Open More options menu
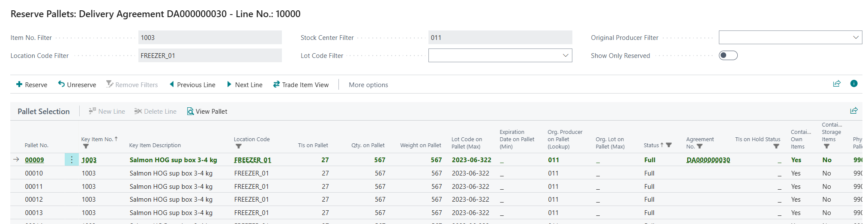This screenshot has height=224, width=868. (x=368, y=85)
